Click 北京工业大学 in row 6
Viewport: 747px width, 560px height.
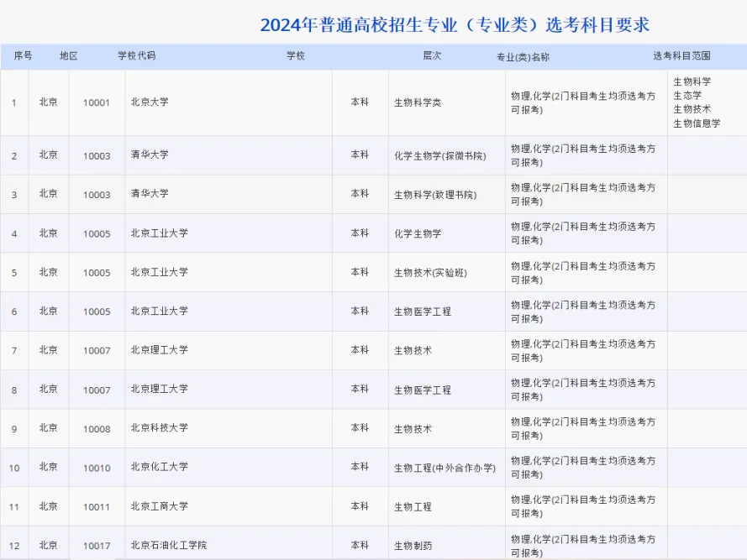(x=159, y=311)
